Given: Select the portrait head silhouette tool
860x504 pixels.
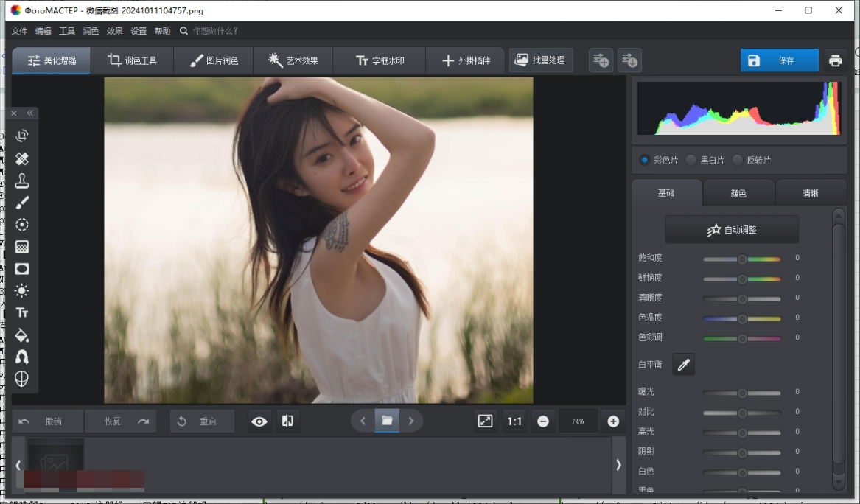Looking at the screenshot, I should (22, 357).
